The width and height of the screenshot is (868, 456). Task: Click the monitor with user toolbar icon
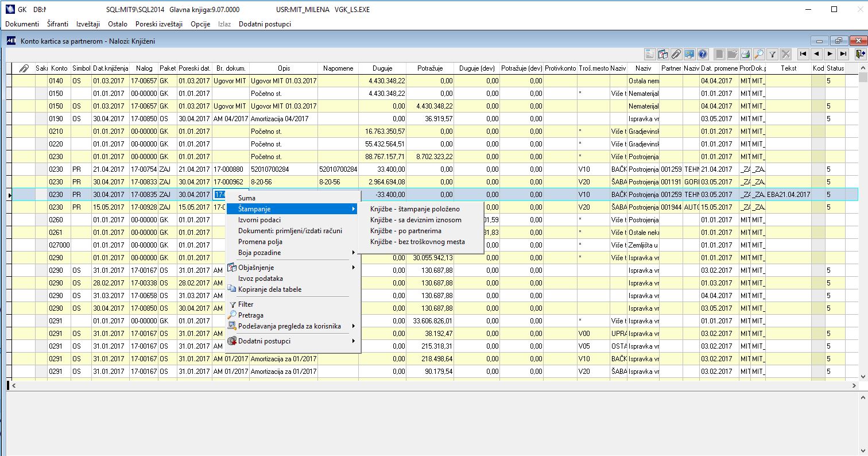[x=689, y=54]
